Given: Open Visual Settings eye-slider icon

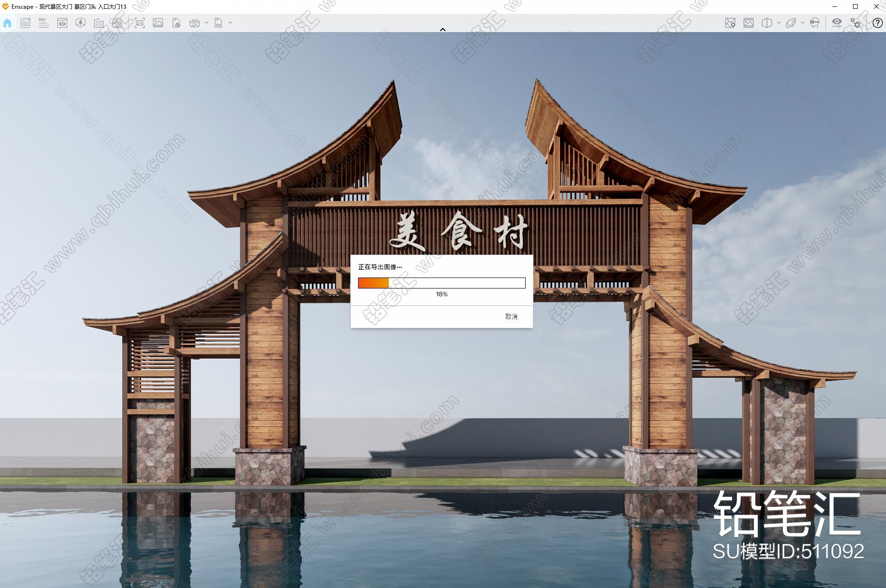Looking at the screenshot, I should pos(837,23).
